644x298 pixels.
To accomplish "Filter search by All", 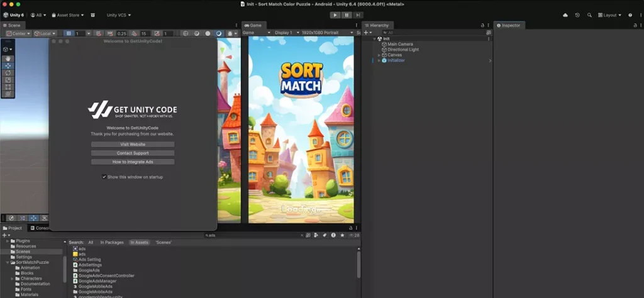I will 91,243.
